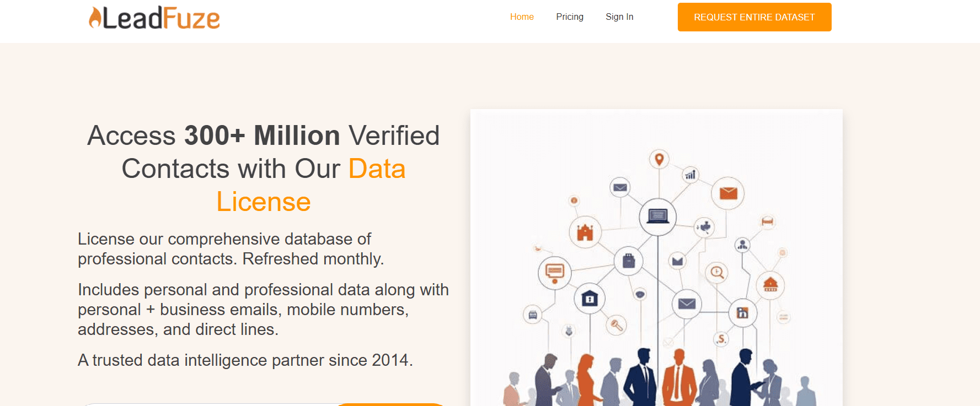
Task: Open the Sign In link
Action: [x=619, y=17]
